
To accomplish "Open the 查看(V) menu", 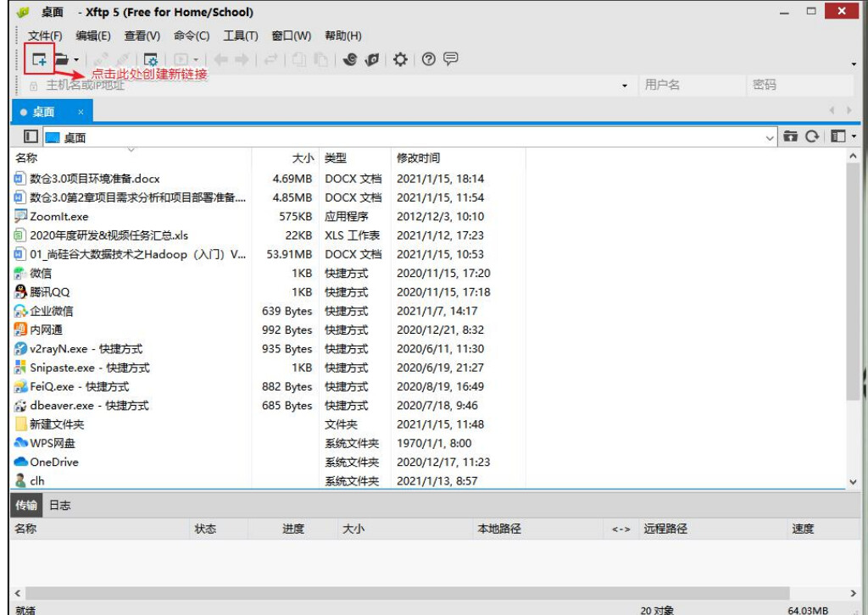I will pyautogui.click(x=142, y=36).
